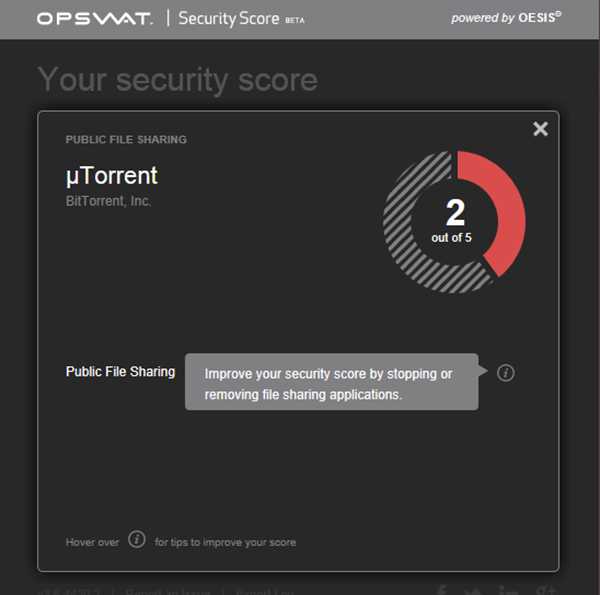600x595 pixels.
Task: Close the µTorrent details dialog
Action: (x=540, y=128)
